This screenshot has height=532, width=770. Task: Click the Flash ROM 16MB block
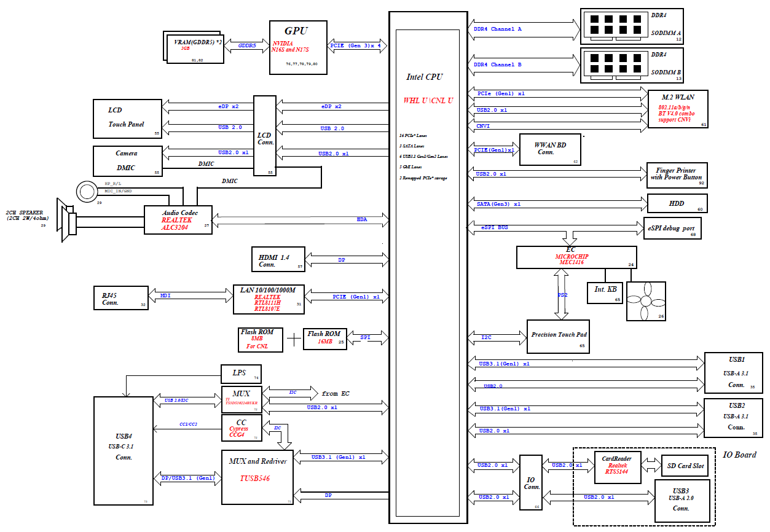click(x=325, y=339)
